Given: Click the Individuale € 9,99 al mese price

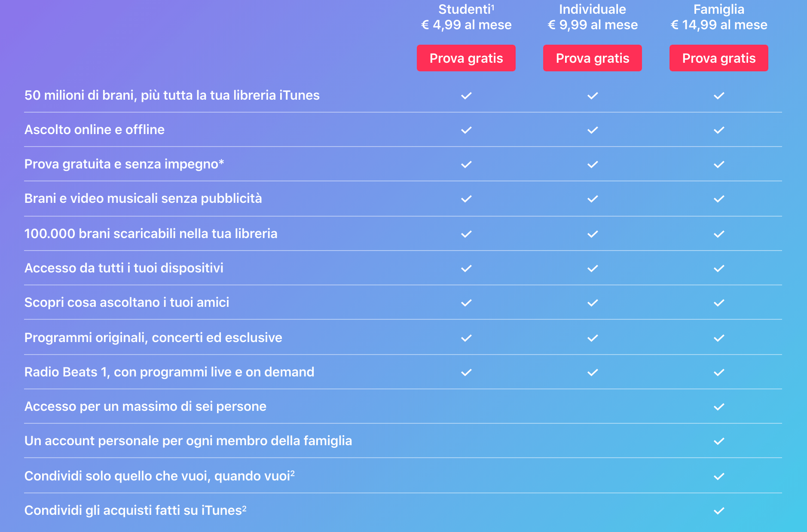Looking at the screenshot, I should pos(593,25).
